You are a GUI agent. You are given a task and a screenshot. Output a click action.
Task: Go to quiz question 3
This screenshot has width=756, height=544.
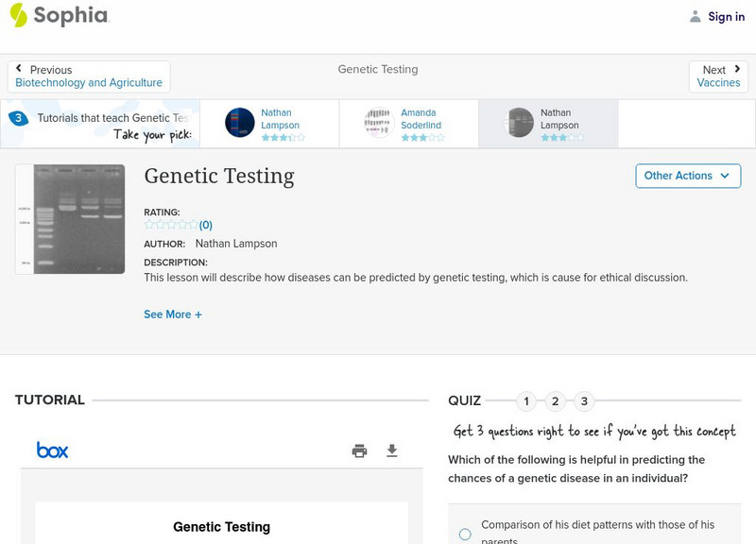pos(585,401)
